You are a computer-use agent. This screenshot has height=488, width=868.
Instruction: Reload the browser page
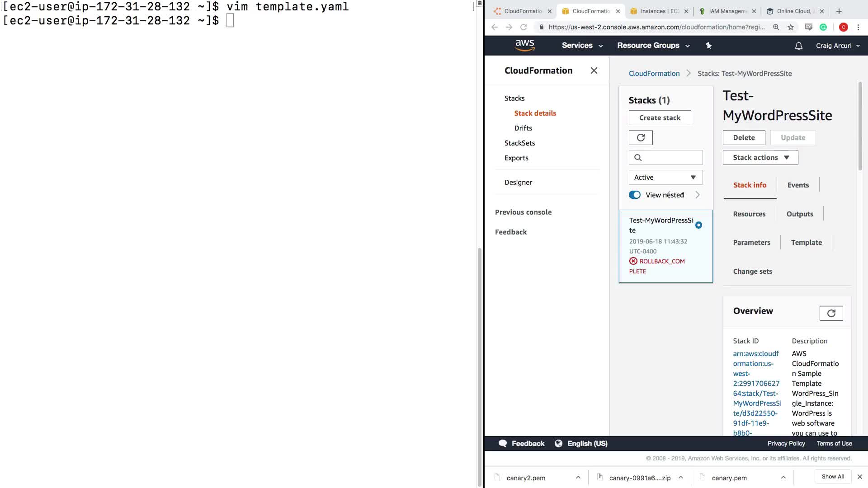pos(524,27)
